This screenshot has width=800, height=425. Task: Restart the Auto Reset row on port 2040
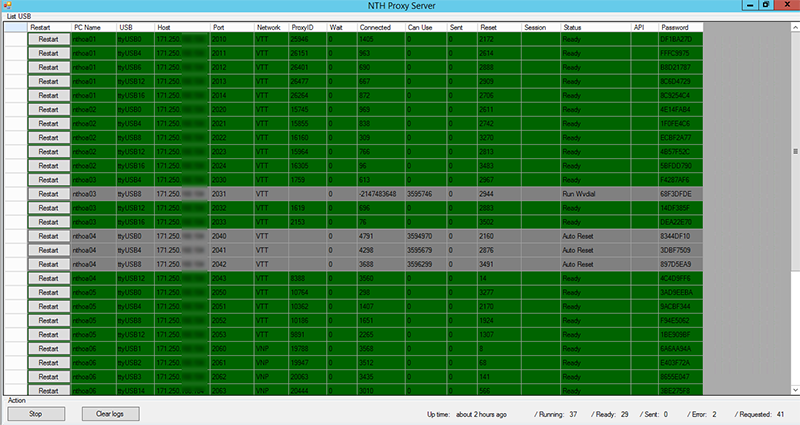click(48, 236)
